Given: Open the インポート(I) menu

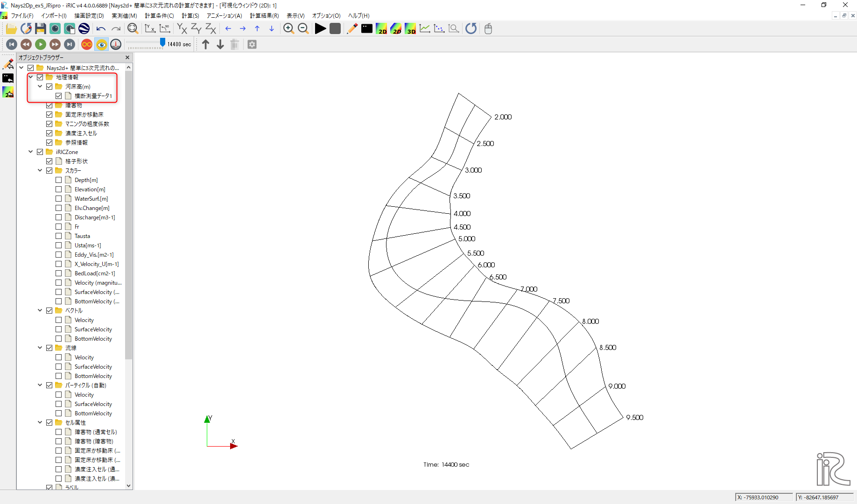Looking at the screenshot, I should pos(54,16).
